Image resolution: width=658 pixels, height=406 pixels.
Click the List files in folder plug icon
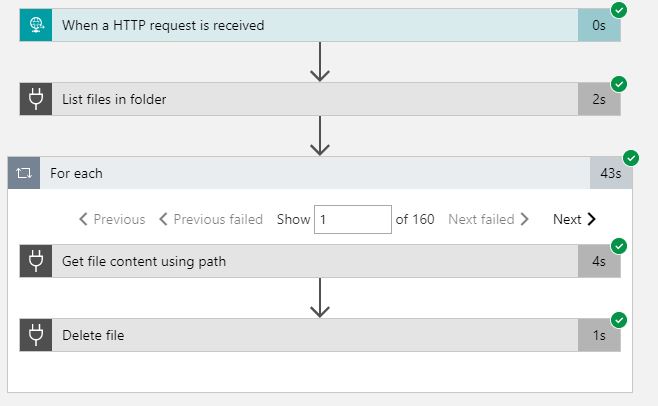(36, 99)
